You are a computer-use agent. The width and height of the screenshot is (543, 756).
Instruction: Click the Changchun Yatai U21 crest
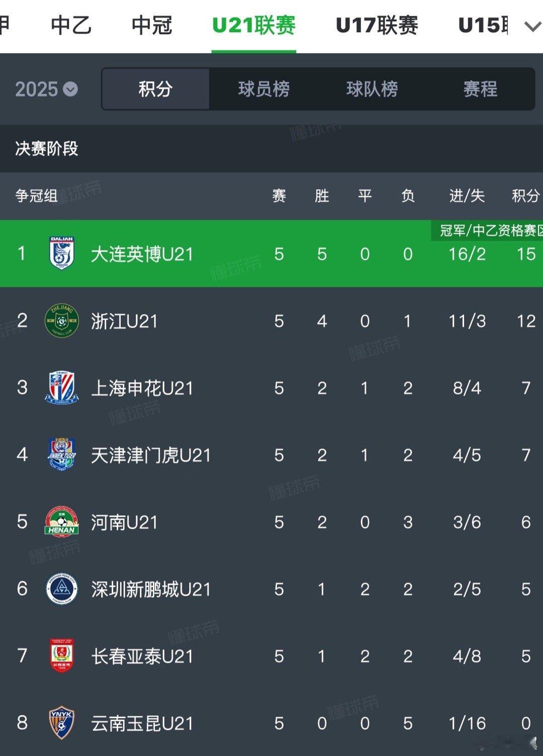62,655
